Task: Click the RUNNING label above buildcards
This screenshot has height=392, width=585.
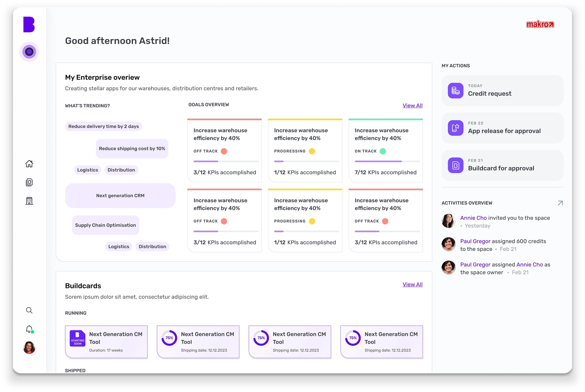Action: (x=76, y=313)
